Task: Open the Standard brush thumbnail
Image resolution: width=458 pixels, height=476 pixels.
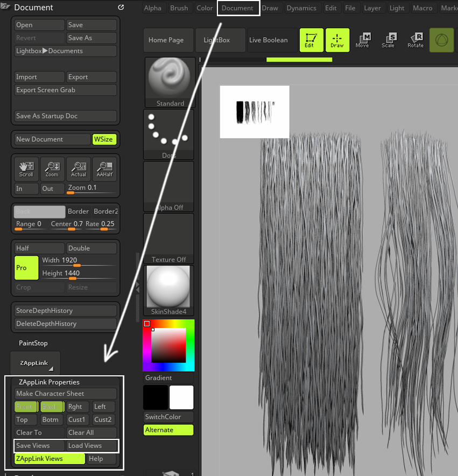Action: [170, 82]
